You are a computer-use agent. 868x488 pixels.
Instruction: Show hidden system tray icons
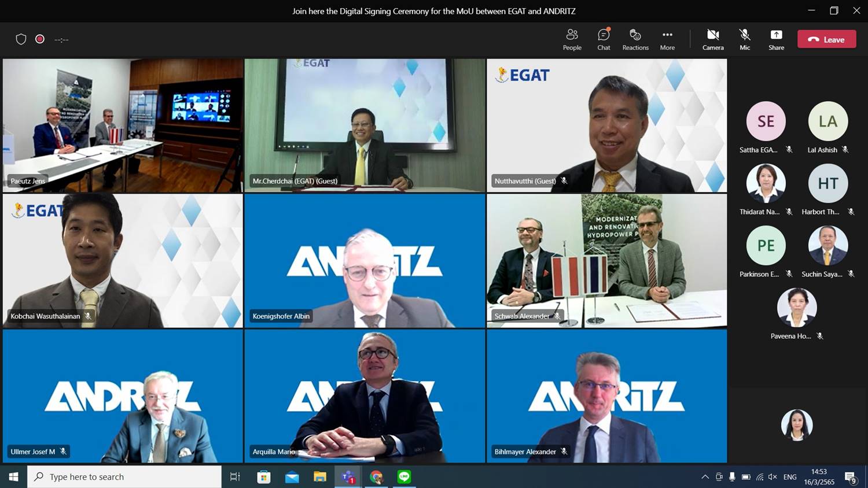tap(705, 477)
